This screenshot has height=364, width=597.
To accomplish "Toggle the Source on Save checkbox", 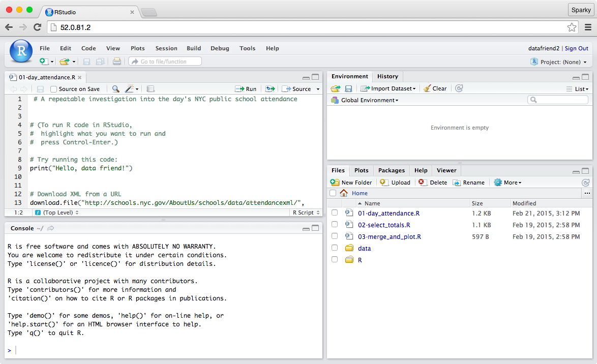I will (54, 89).
